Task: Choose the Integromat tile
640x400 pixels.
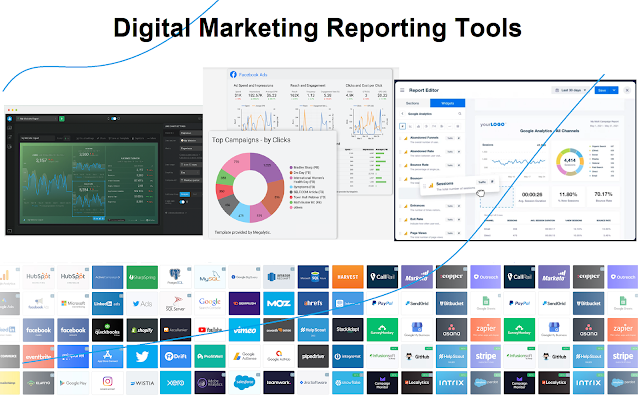Action: pyautogui.click(x=348, y=356)
